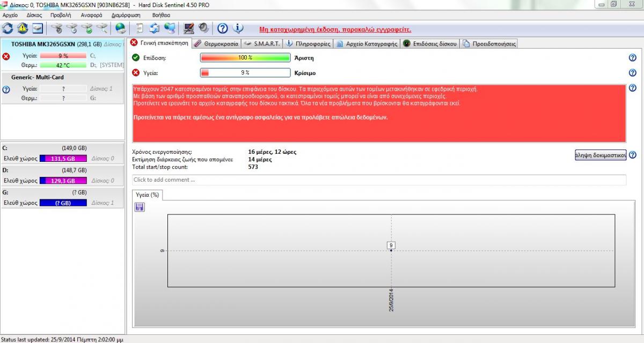This screenshot has width=644, height=343.
Task: Switch to the S.M.A.R.T. tab
Action: click(262, 43)
